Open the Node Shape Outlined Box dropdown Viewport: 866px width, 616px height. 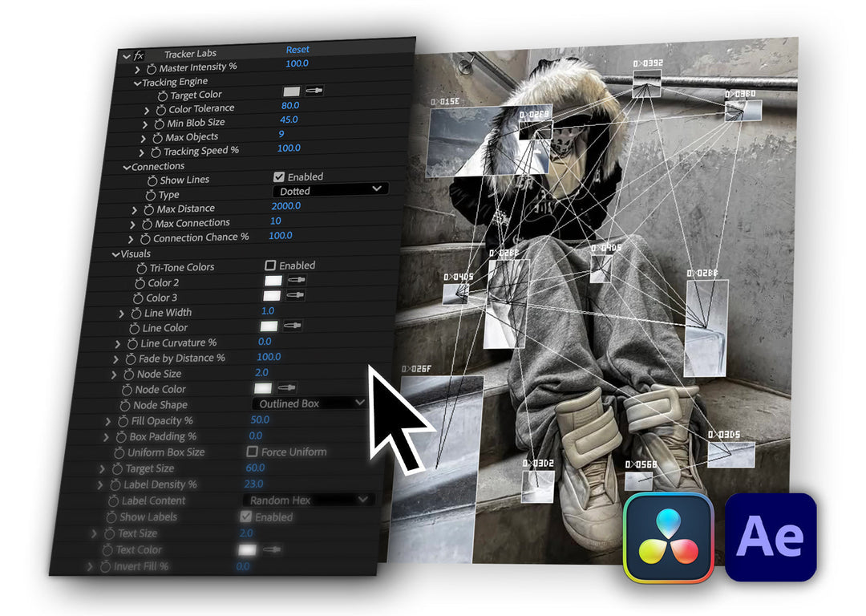310,403
